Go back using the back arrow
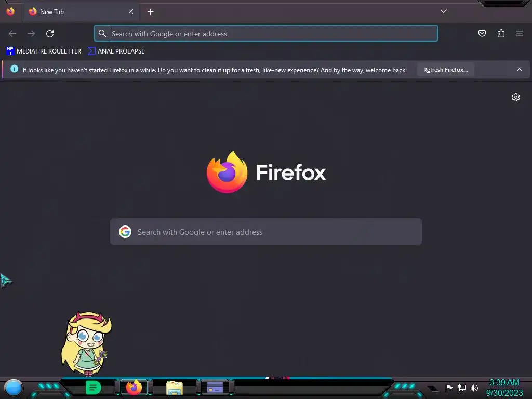This screenshot has height=399, width=532. [12, 34]
